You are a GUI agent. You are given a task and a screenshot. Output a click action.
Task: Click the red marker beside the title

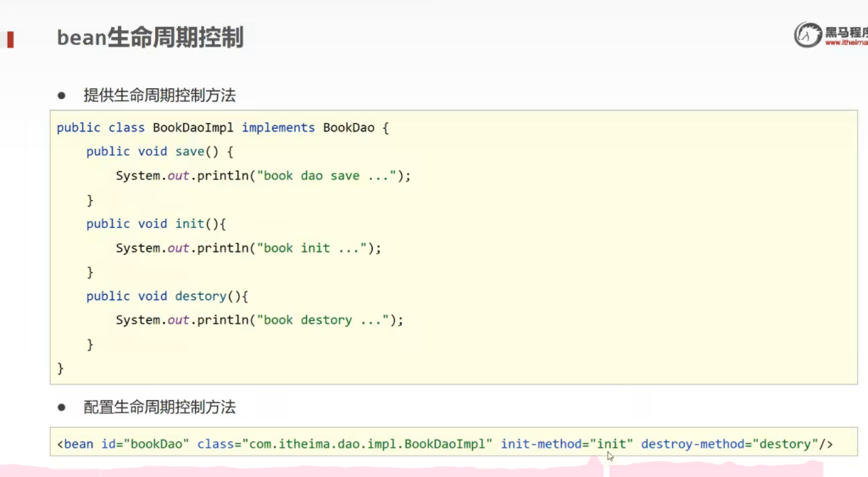pos(10,39)
